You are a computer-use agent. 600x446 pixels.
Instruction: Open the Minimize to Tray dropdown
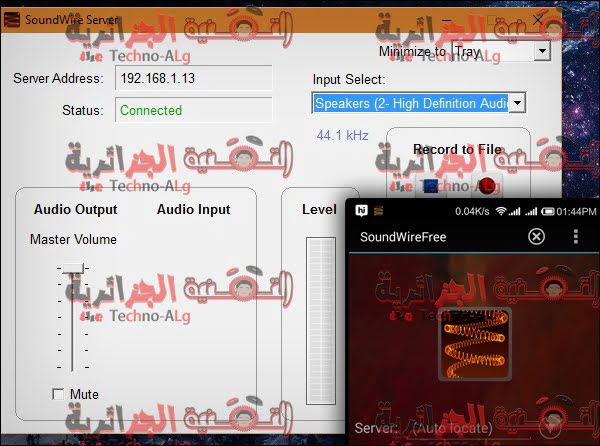pos(542,51)
